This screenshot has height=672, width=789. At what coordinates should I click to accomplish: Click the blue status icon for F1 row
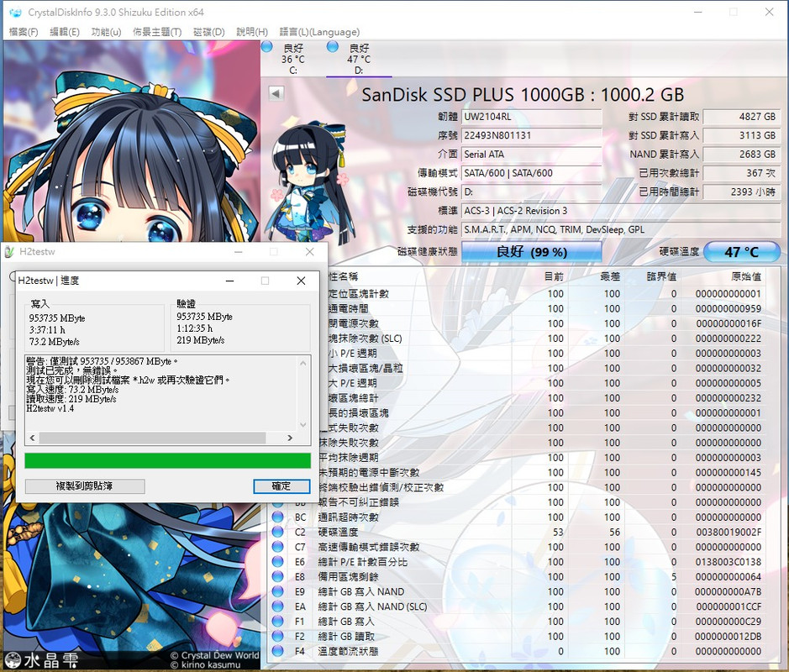[277, 621]
